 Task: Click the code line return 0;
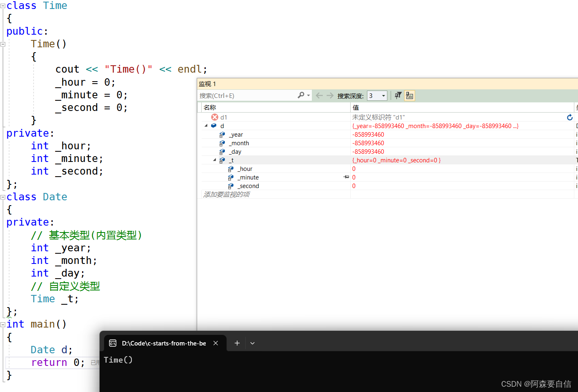click(x=58, y=363)
